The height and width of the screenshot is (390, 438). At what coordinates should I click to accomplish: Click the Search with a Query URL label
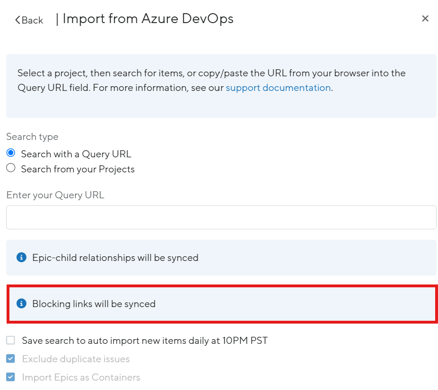click(x=76, y=154)
